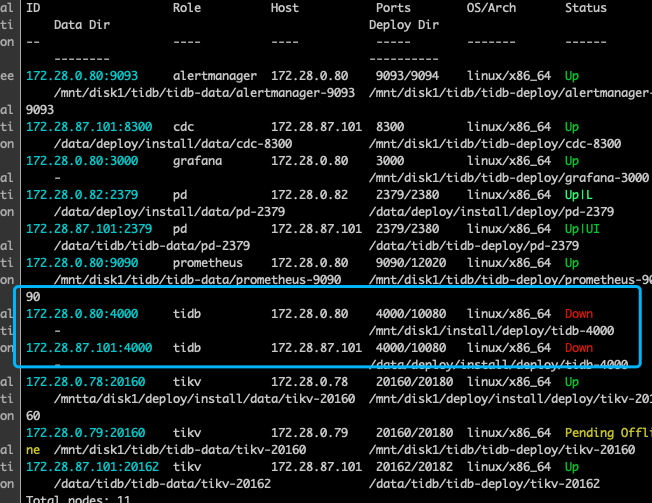Click the Ports column header
The height and width of the screenshot is (503, 652).
pyautogui.click(x=393, y=8)
